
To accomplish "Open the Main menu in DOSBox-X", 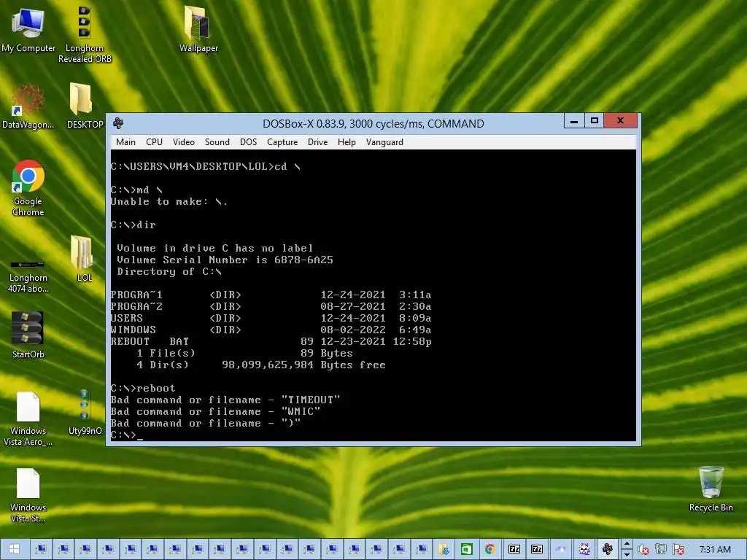I will tap(125, 142).
